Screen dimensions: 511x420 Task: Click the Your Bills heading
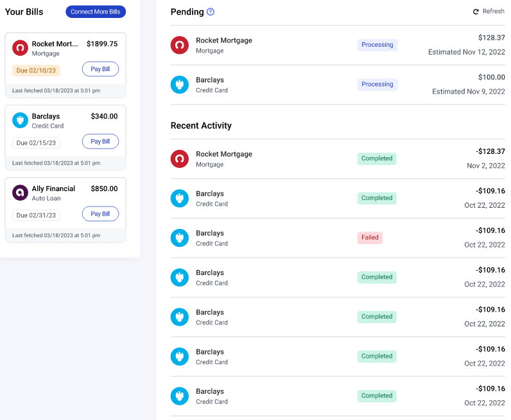pyautogui.click(x=24, y=12)
